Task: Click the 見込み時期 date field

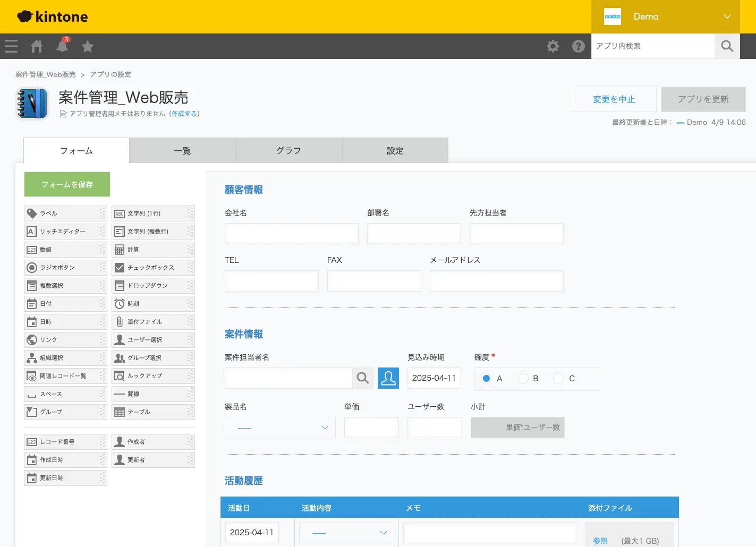Action: point(434,378)
